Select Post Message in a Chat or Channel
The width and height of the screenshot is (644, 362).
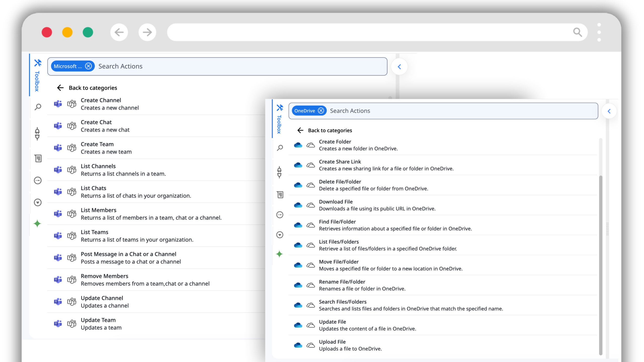click(156, 258)
